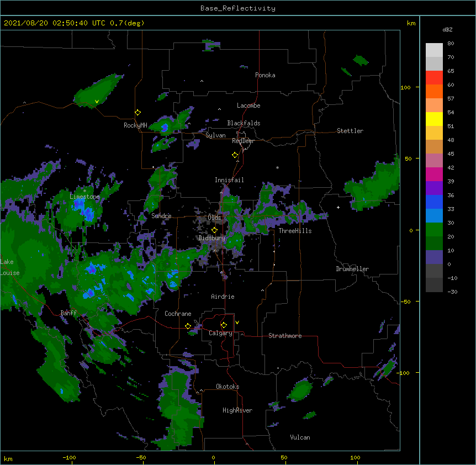Select the magenta 42-39 dBZ legend swatch
476x465 pixels.
coord(434,174)
